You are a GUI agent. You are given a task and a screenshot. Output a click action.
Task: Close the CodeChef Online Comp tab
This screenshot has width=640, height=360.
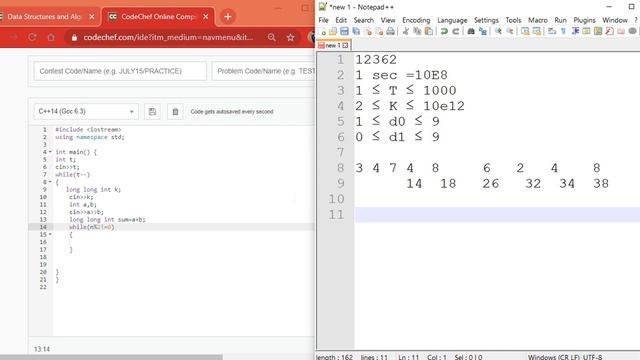(x=206, y=17)
